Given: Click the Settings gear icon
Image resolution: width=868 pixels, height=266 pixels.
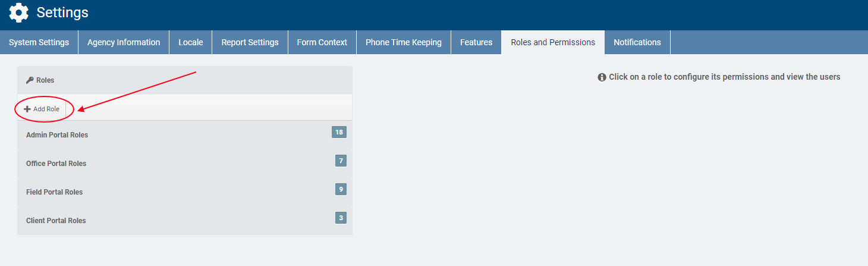Looking at the screenshot, I should click(19, 12).
